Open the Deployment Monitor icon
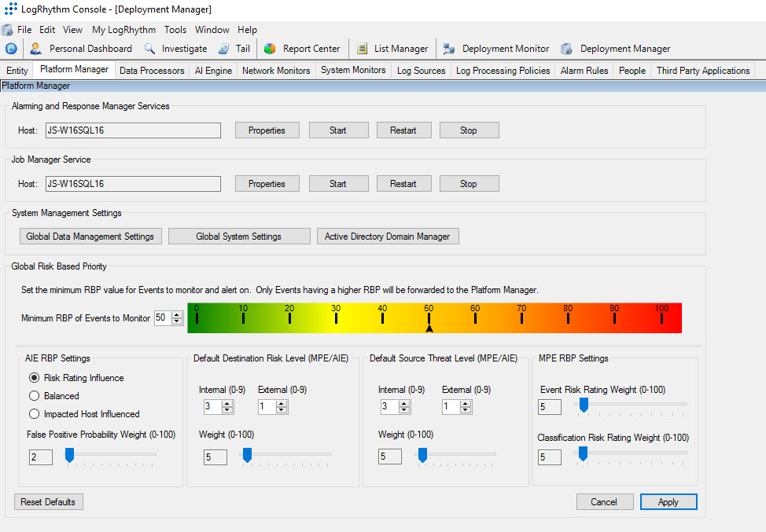 click(449, 49)
